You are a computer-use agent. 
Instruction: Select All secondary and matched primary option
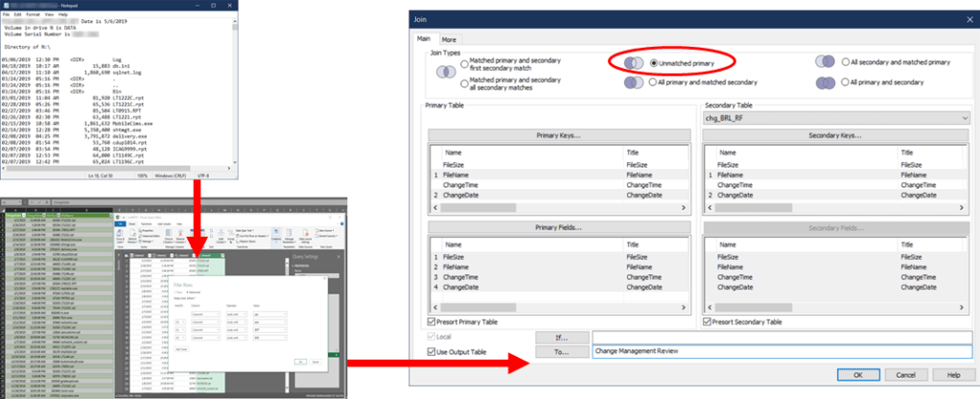(x=846, y=62)
